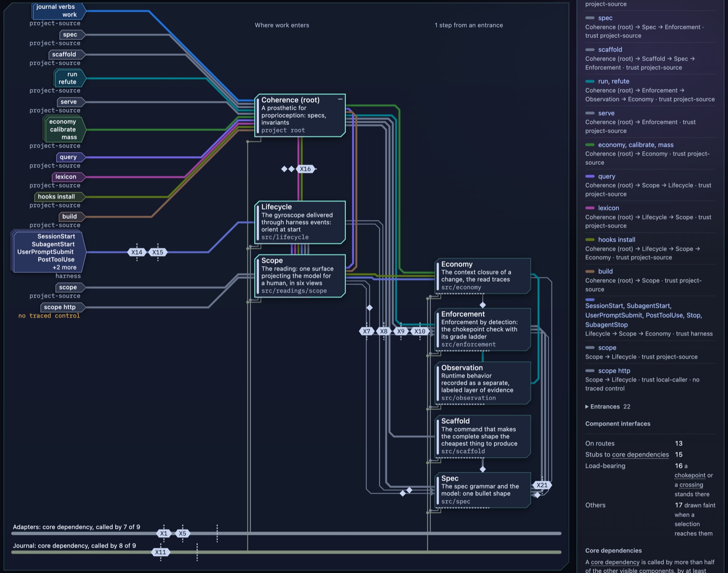Open the 'economy, calibrate, mass' route in sidebar
Image resolution: width=728 pixels, height=573 pixels.
pos(636,145)
